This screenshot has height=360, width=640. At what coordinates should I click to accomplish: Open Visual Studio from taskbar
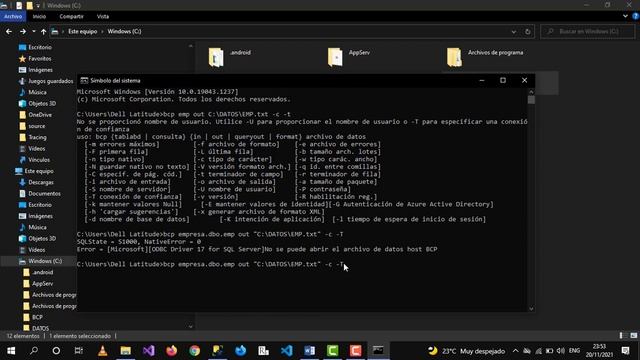pyautogui.click(x=149, y=351)
